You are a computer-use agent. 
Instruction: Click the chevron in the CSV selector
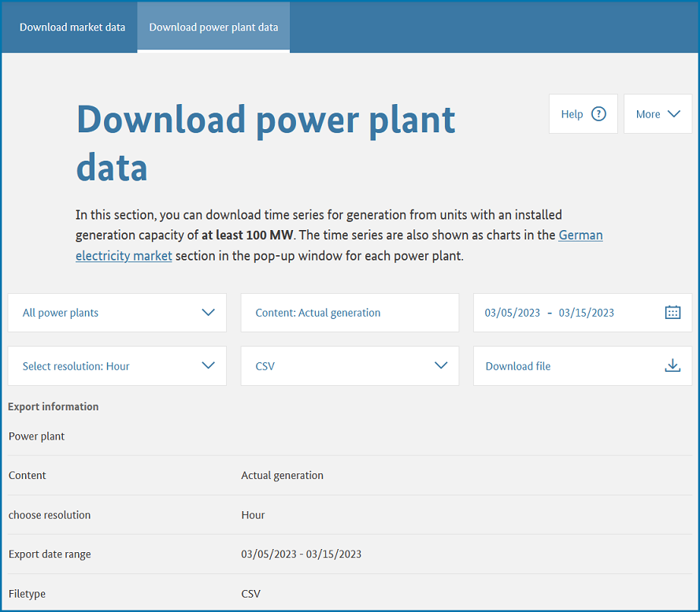[441, 366]
